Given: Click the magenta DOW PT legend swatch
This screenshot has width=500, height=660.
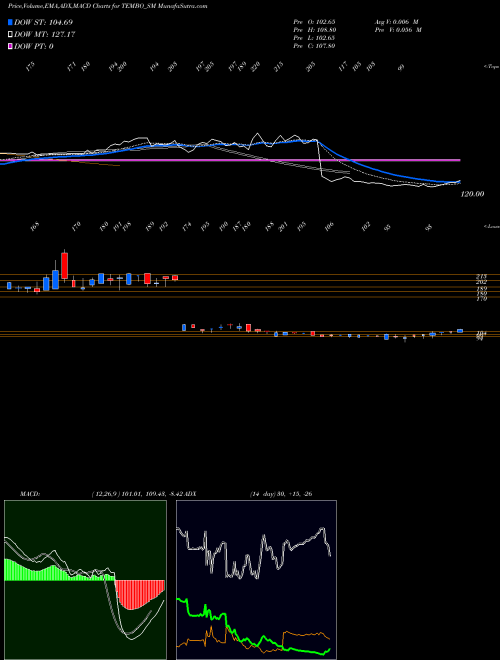Looking at the screenshot, I should [11, 46].
